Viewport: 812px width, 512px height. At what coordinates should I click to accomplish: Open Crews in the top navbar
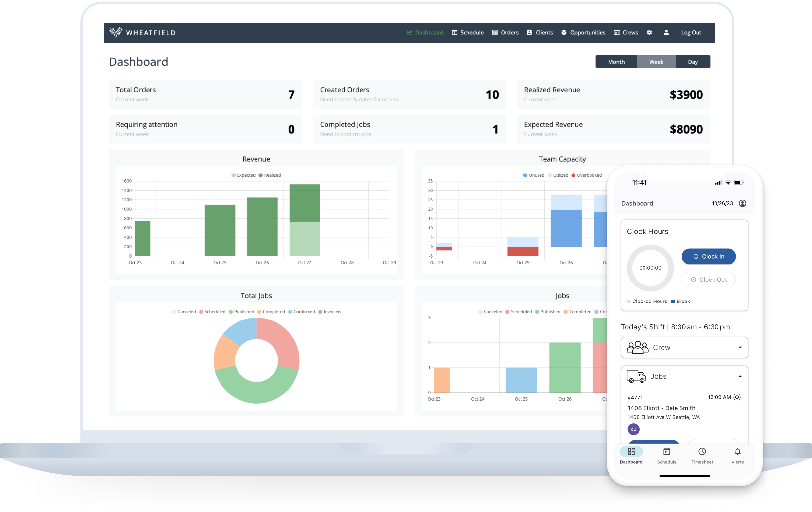tap(626, 33)
